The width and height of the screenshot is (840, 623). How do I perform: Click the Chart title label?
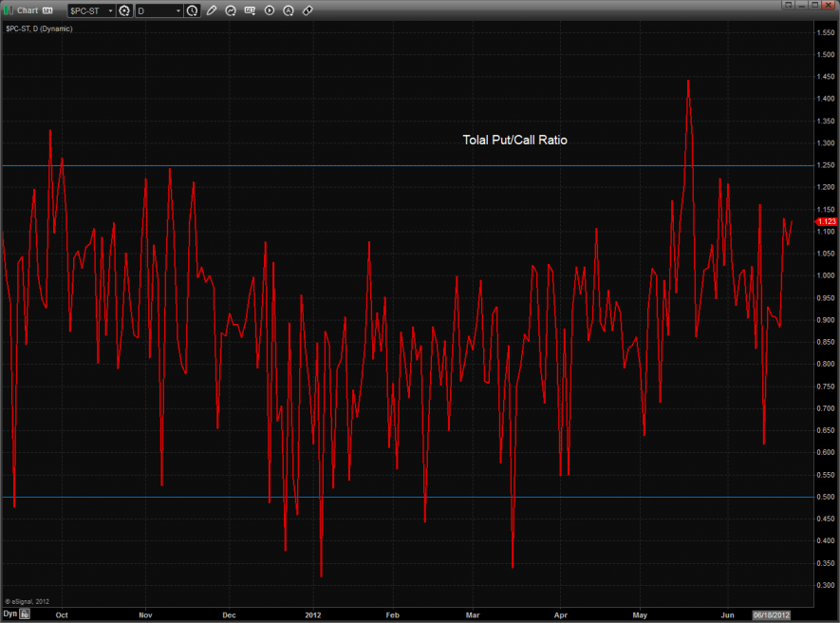coord(28,9)
